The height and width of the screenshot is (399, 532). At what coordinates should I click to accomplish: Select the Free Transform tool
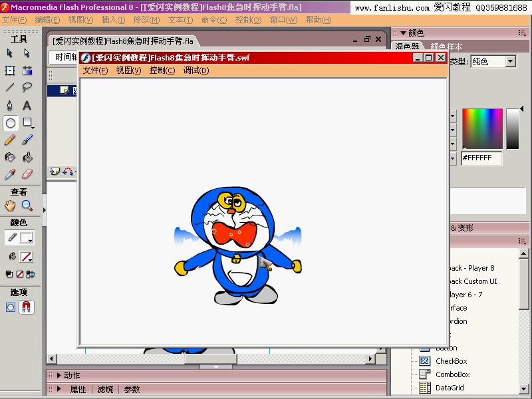(x=10, y=70)
